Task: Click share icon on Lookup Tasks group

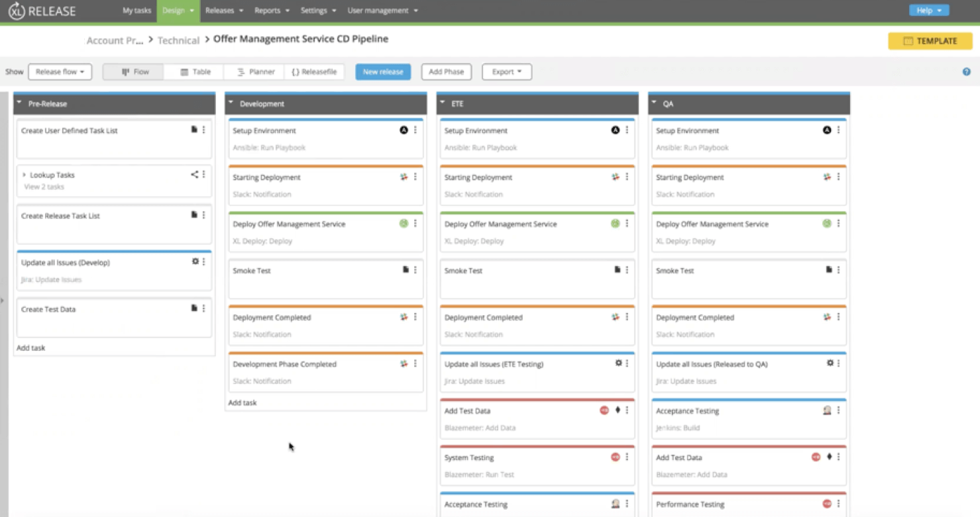Action: 194,175
